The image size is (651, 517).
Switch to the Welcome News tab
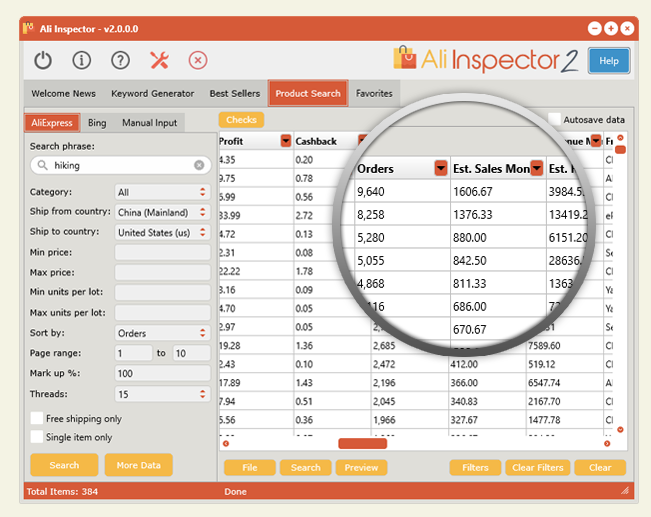[64, 93]
